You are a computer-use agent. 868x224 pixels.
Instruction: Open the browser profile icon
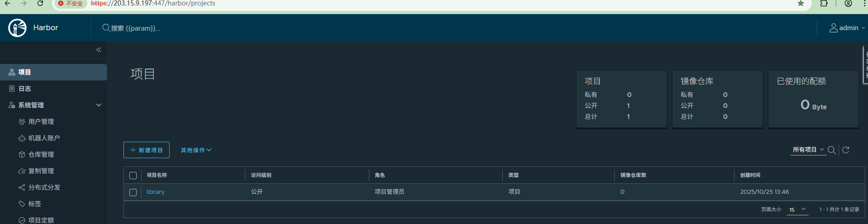[848, 4]
